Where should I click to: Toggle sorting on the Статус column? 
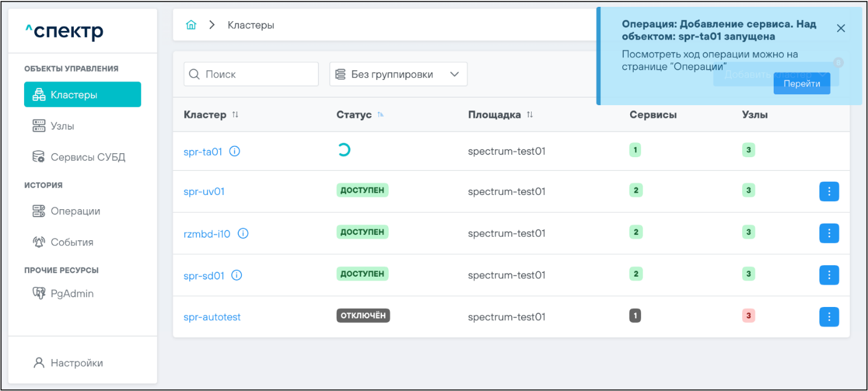coord(380,115)
